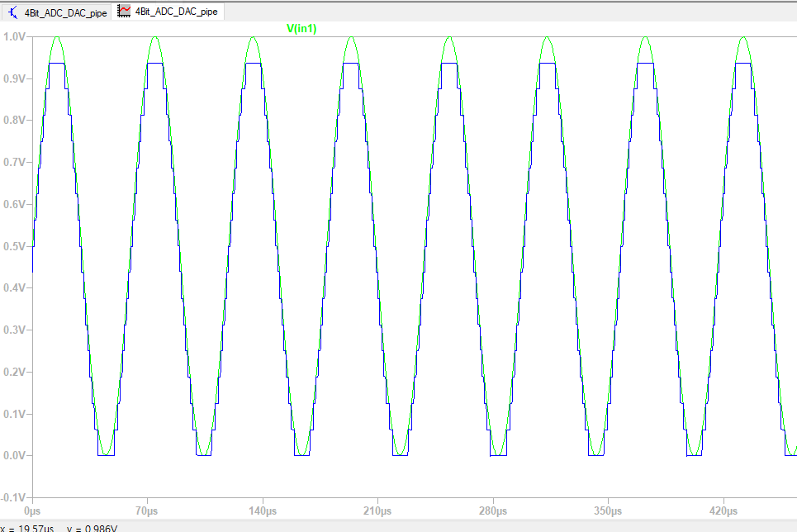Click the 0.0V label on the vertical axis
797x532 pixels.
coord(16,455)
